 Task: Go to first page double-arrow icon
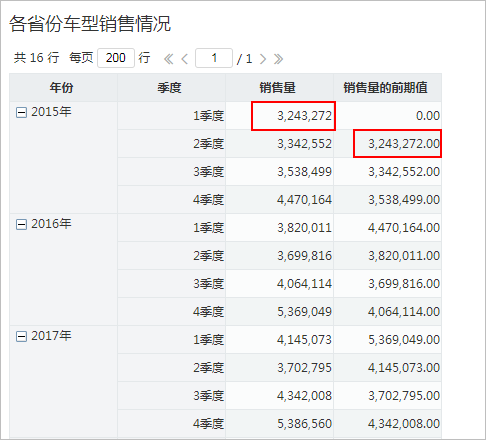pos(168,59)
